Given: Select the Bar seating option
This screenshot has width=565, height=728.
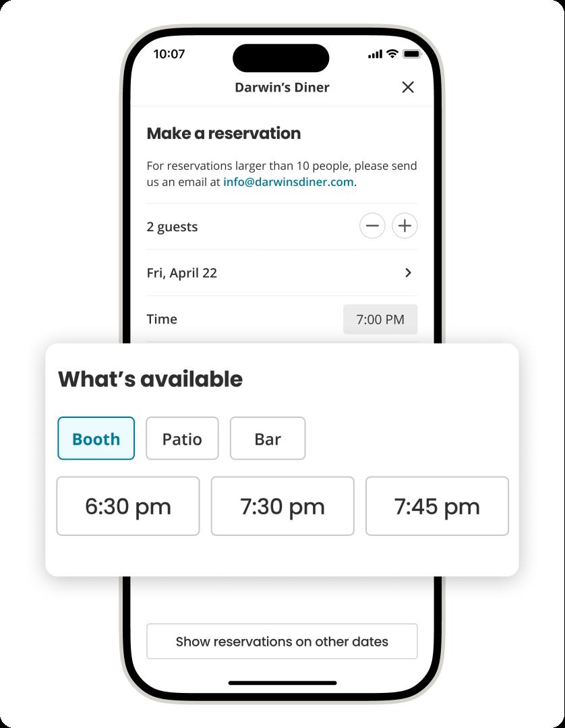Looking at the screenshot, I should coord(268,438).
